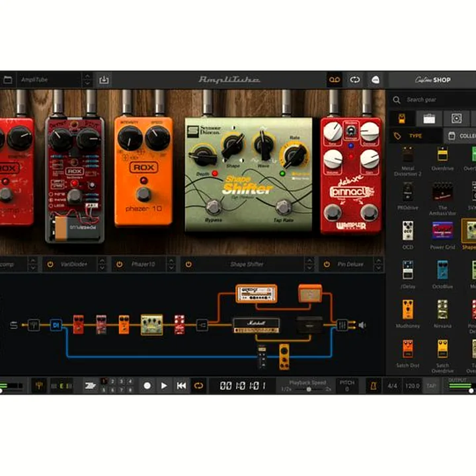
Task: Select the stomp pedals category tab
Action: tap(402, 118)
